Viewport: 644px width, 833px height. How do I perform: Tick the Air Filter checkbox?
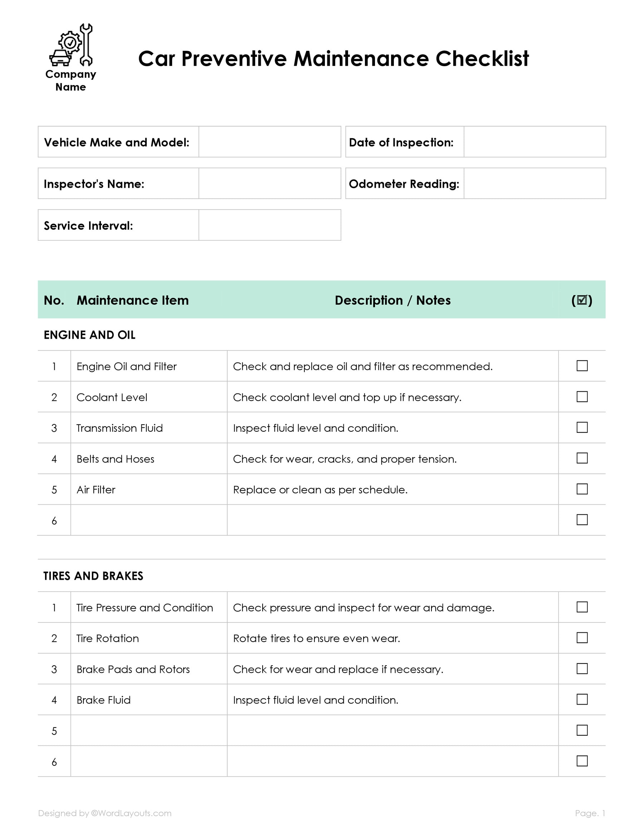point(582,489)
